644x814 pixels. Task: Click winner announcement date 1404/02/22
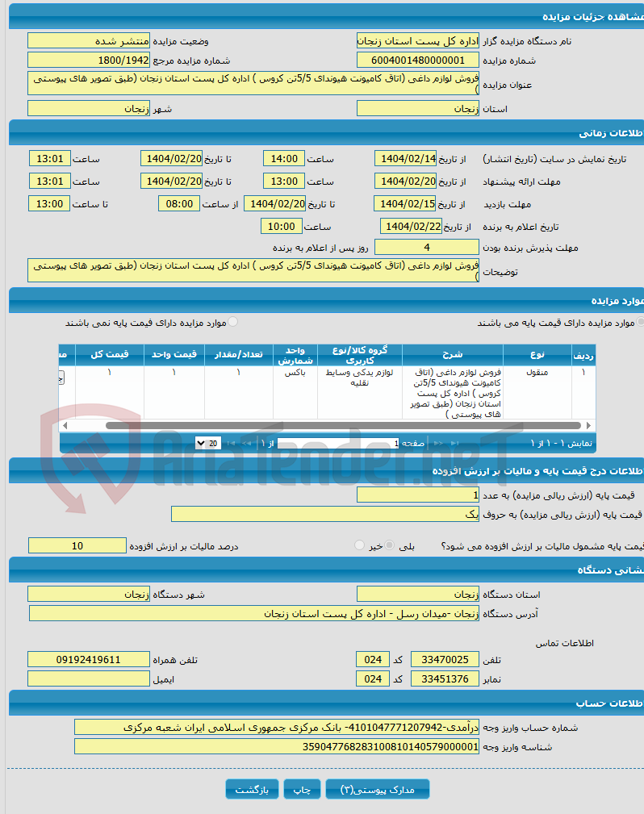(412, 227)
